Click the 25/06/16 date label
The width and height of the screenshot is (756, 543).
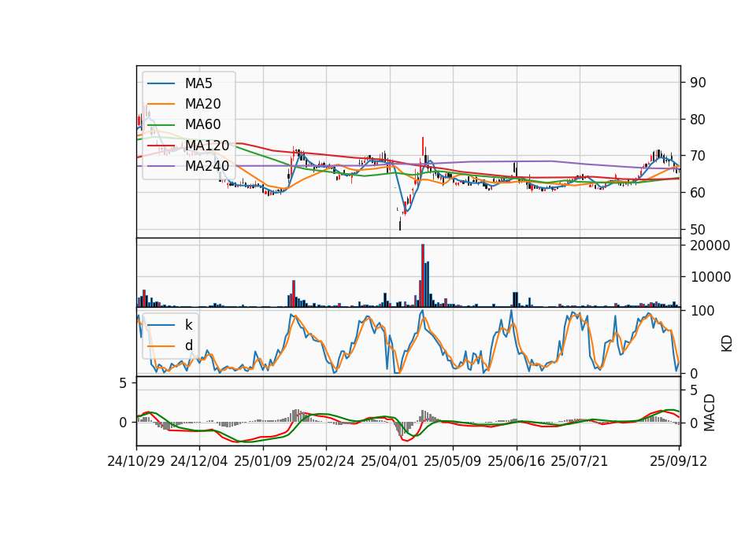(517, 461)
